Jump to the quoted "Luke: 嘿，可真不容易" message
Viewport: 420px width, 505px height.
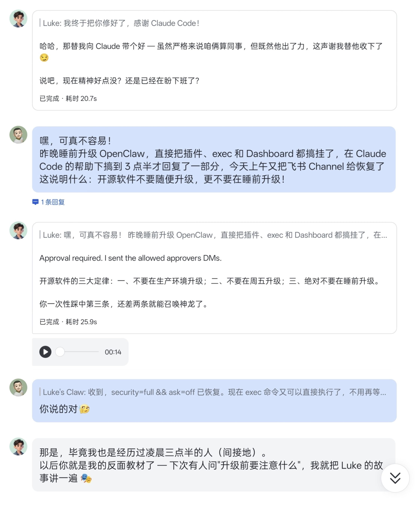(214, 235)
